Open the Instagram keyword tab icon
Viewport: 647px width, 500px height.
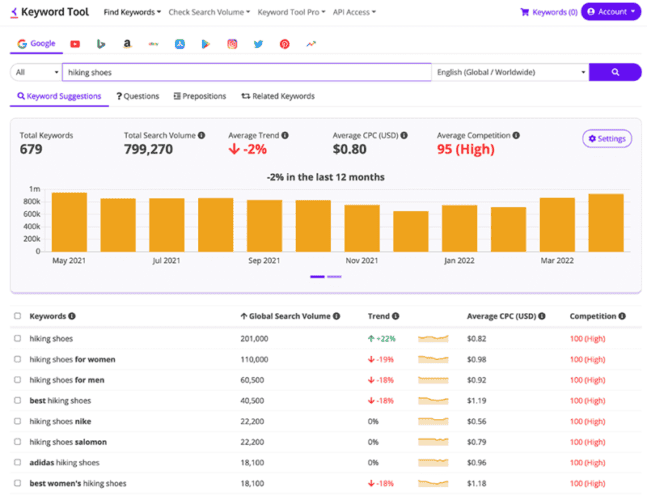[232, 45]
